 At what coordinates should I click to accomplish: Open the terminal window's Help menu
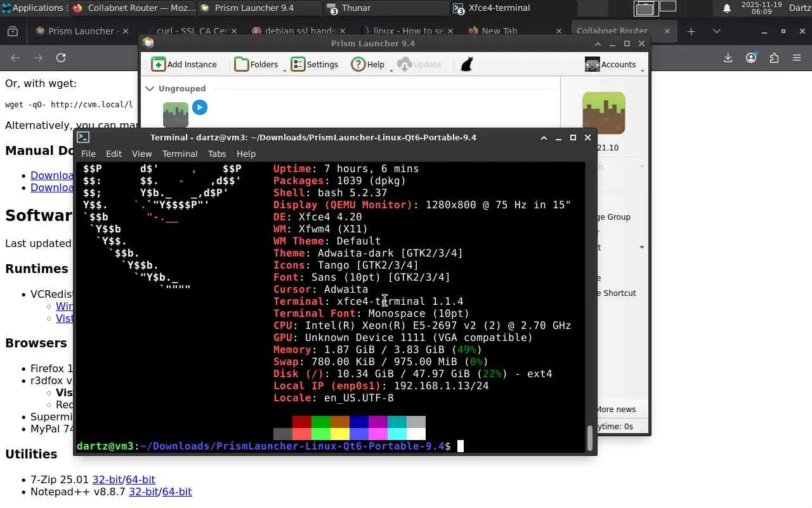(x=246, y=154)
